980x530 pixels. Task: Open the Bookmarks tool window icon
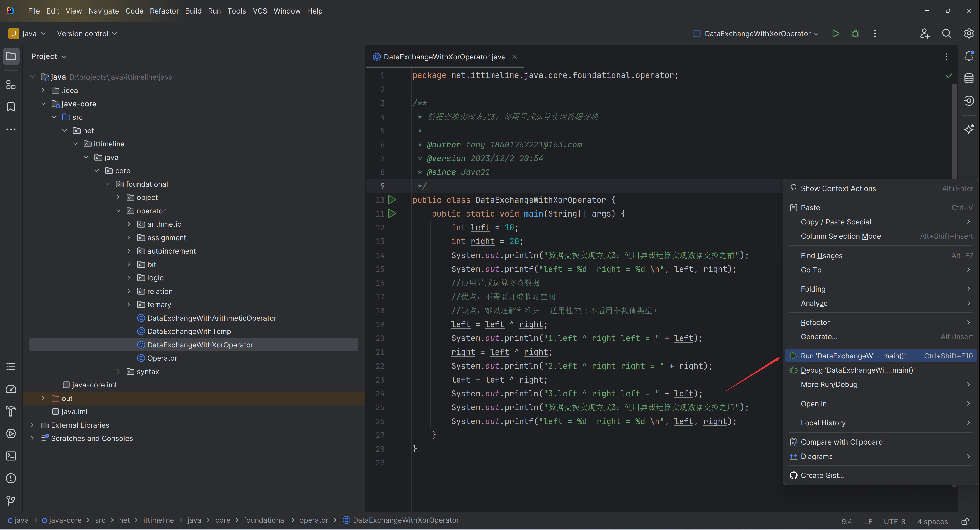tap(11, 107)
